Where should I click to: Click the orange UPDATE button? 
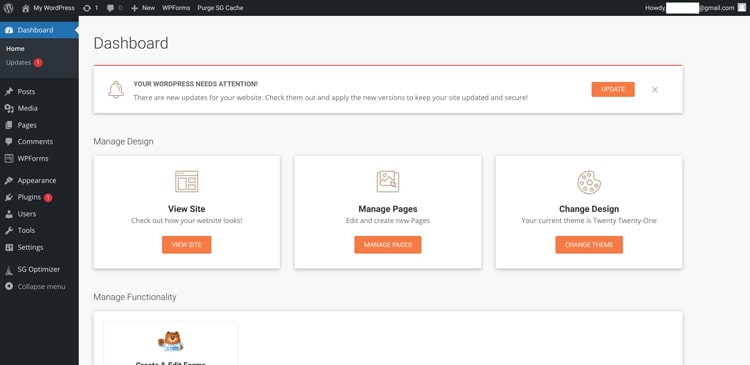pos(613,89)
